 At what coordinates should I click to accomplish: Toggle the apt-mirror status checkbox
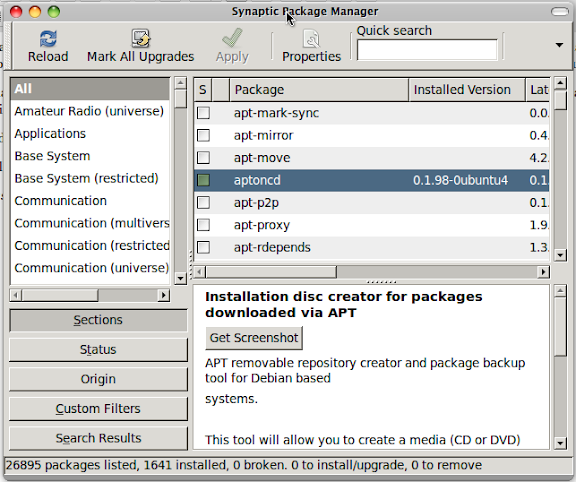click(203, 135)
